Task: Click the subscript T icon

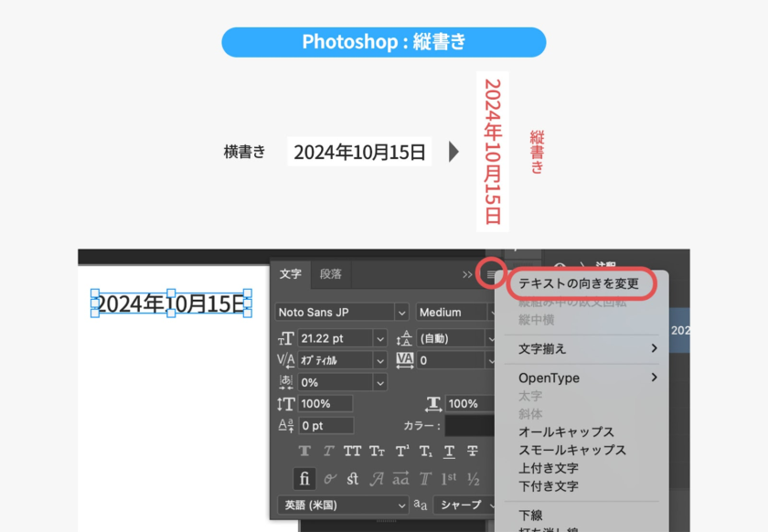Action: tap(425, 452)
